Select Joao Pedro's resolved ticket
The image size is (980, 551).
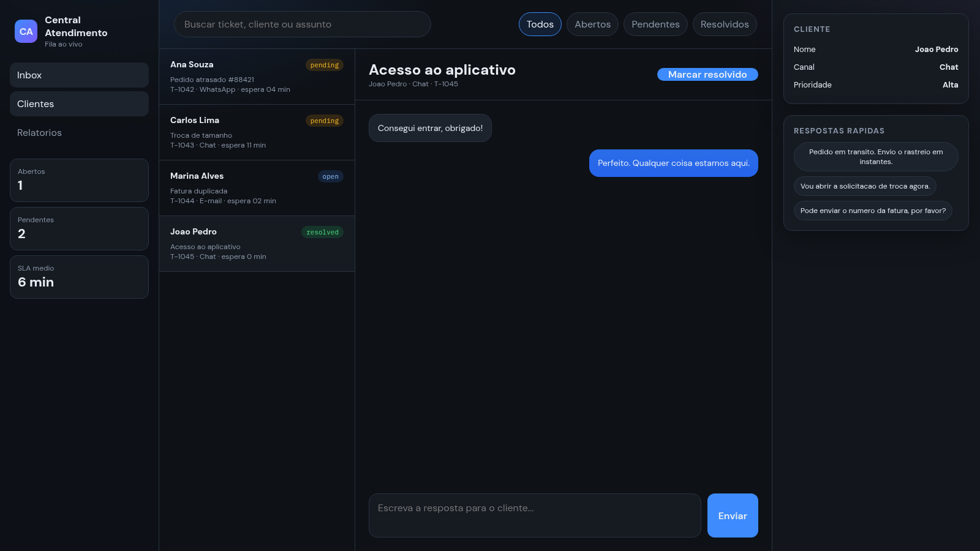click(x=257, y=244)
